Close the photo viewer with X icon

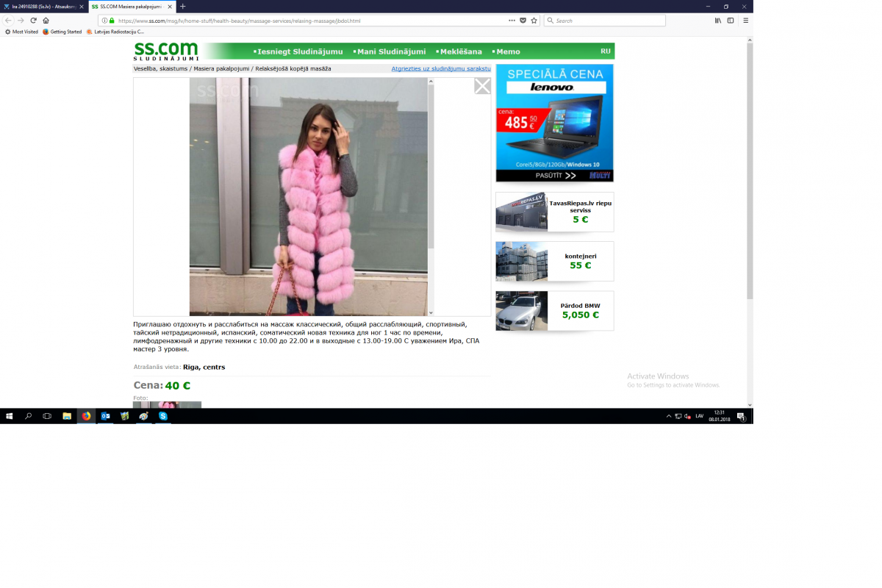click(482, 87)
